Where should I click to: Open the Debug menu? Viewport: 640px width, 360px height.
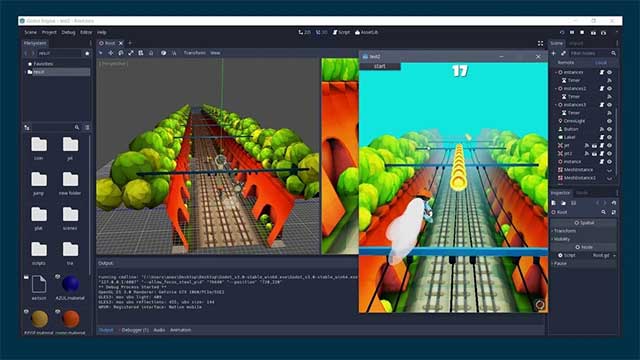click(x=68, y=32)
